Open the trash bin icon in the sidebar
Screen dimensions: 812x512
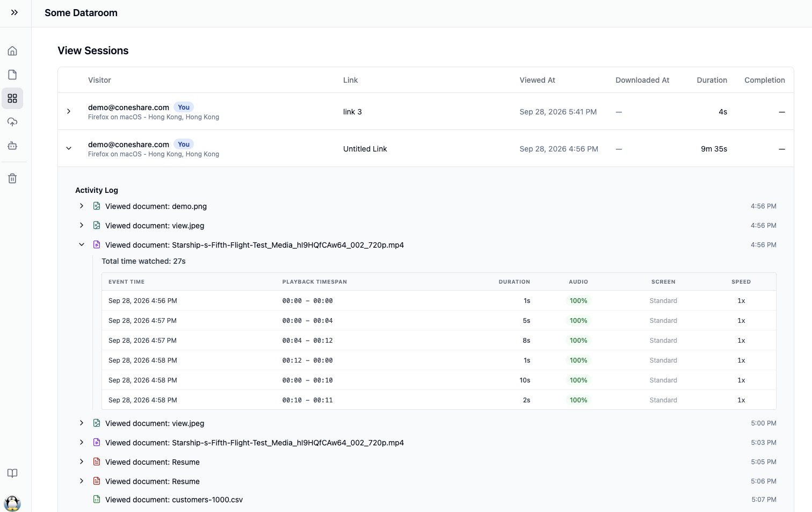coord(12,178)
